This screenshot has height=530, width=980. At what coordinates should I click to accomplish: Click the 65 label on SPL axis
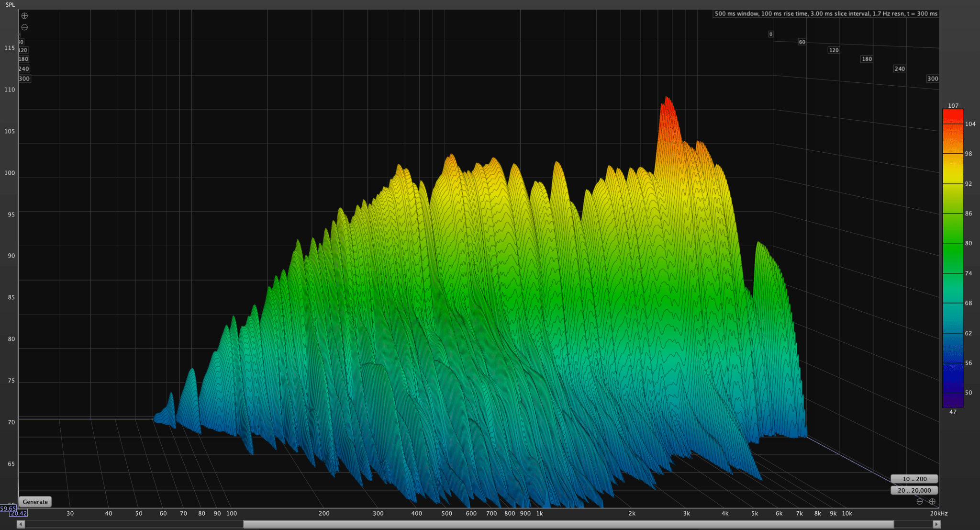pyautogui.click(x=11, y=464)
